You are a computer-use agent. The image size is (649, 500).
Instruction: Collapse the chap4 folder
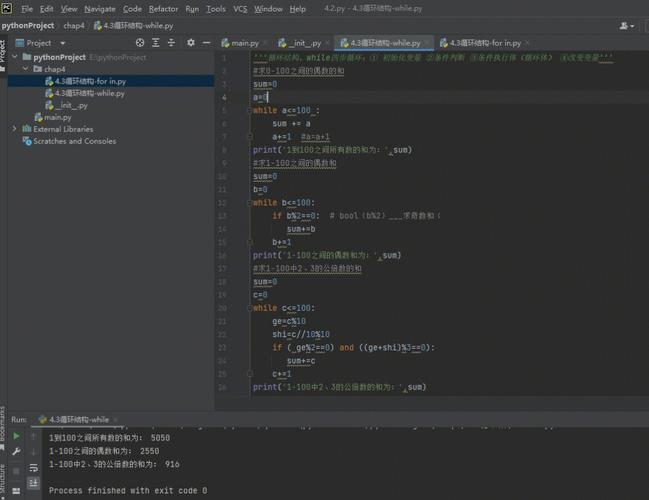[25, 69]
